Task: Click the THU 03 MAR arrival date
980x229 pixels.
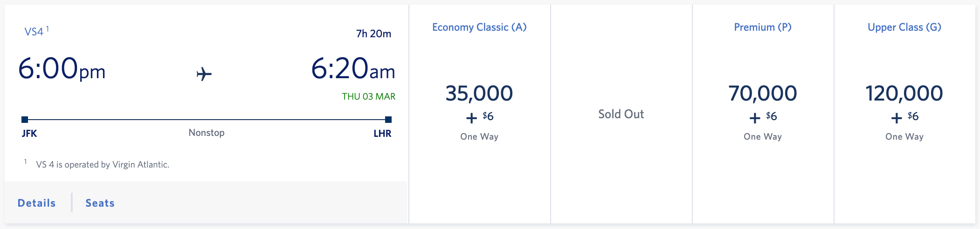Action: pos(368,96)
